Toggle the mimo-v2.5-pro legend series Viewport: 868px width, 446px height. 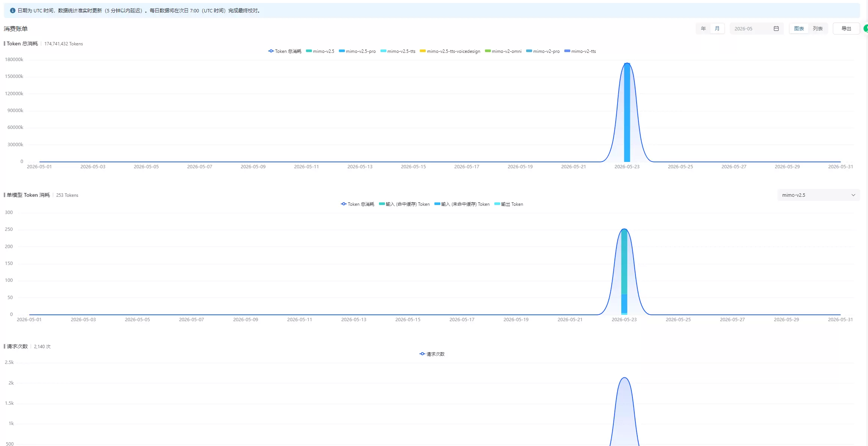click(x=357, y=51)
